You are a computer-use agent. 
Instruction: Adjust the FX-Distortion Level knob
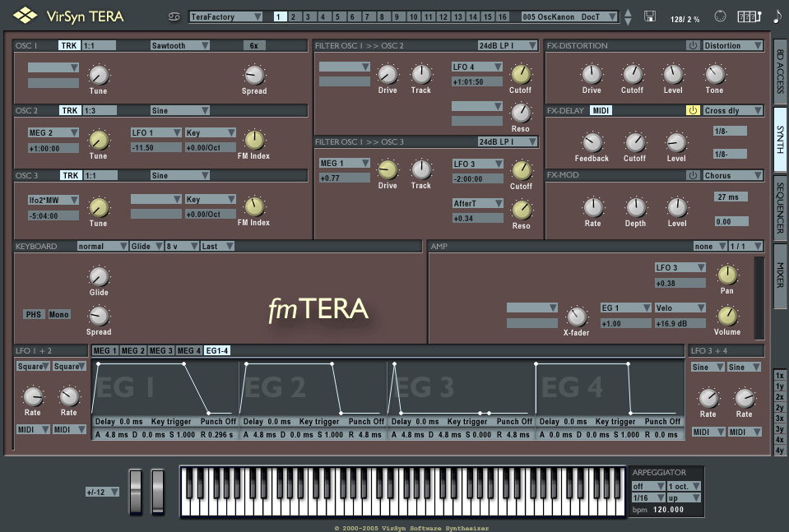pyautogui.click(x=673, y=75)
